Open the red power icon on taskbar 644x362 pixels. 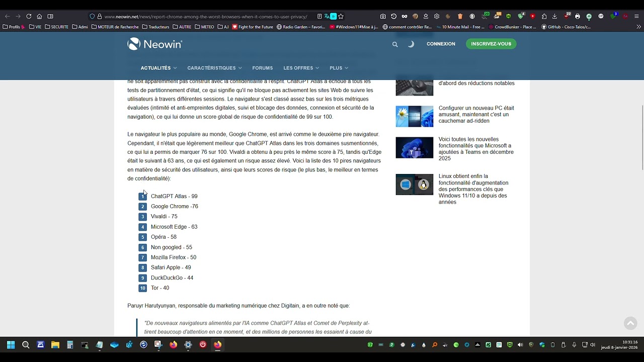[203, 344]
